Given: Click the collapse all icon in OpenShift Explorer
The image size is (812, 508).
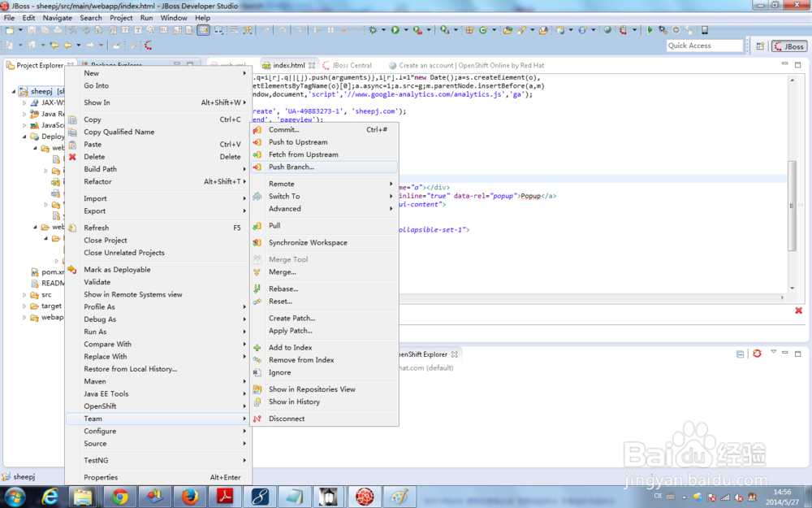Looking at the screenshot, I should click(x=740, y=354).
